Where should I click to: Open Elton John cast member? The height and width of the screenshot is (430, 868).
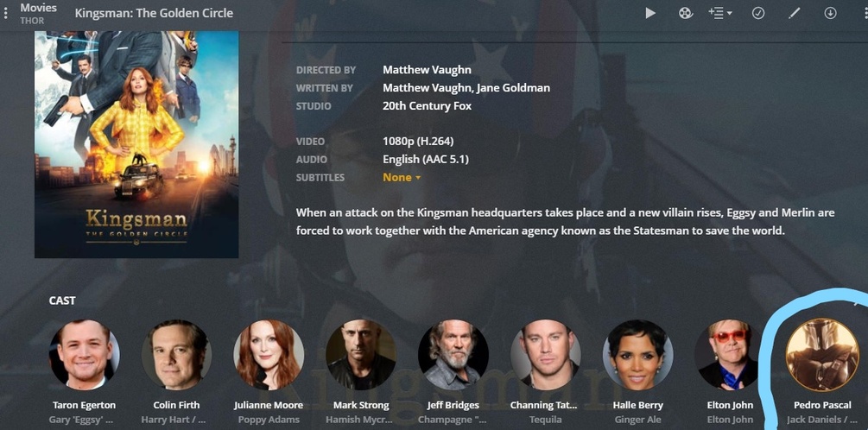[730, 355]
